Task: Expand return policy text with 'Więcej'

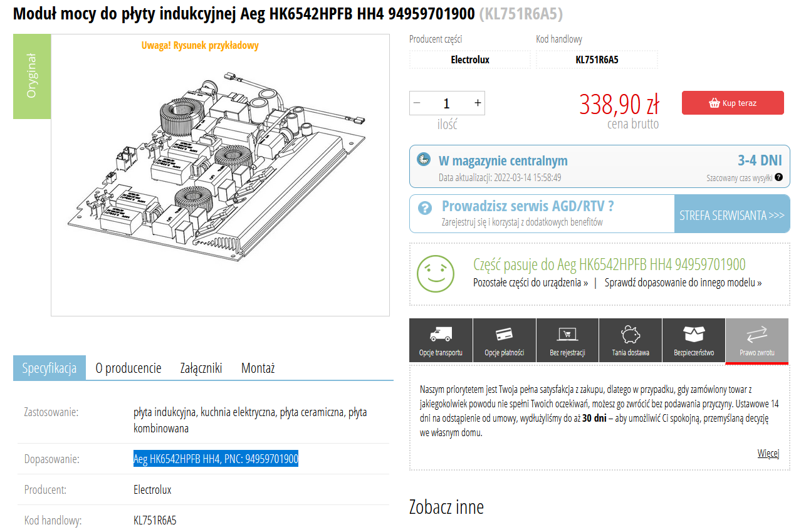Action: (x=768, y=453)
